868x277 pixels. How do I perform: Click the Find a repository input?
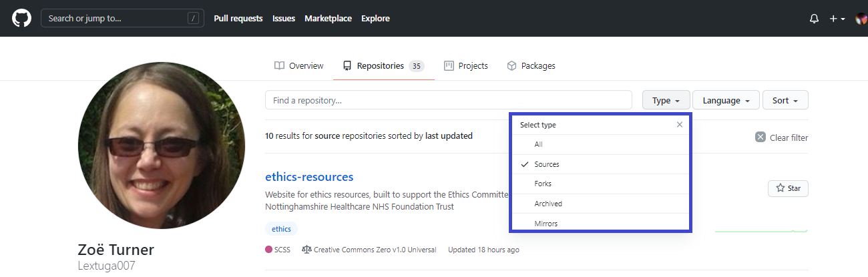[x=449, y=100]
